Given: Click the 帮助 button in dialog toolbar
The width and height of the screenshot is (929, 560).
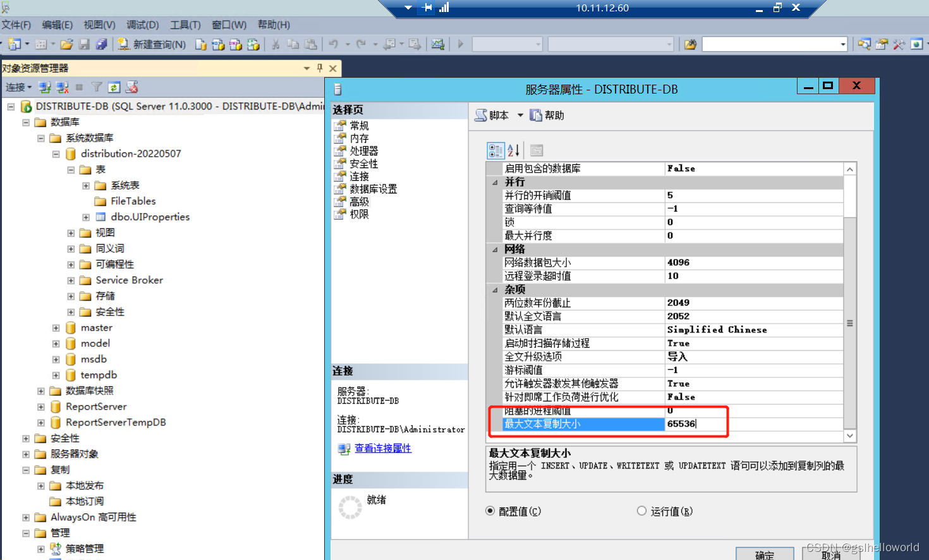Looking at the screenshot, I should (547, 115).
